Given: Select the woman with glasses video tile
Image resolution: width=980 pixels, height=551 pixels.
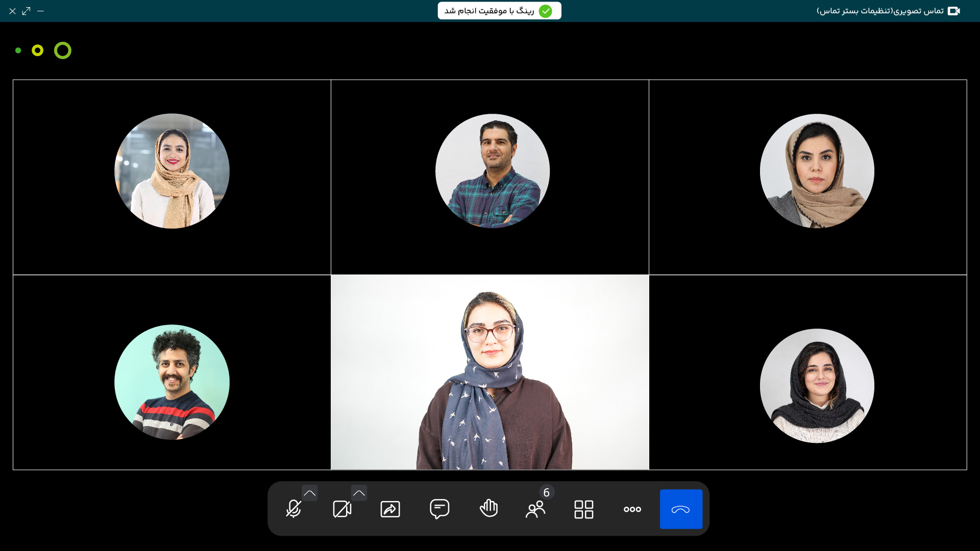Looking at the screenshot, I should [490, 372].
